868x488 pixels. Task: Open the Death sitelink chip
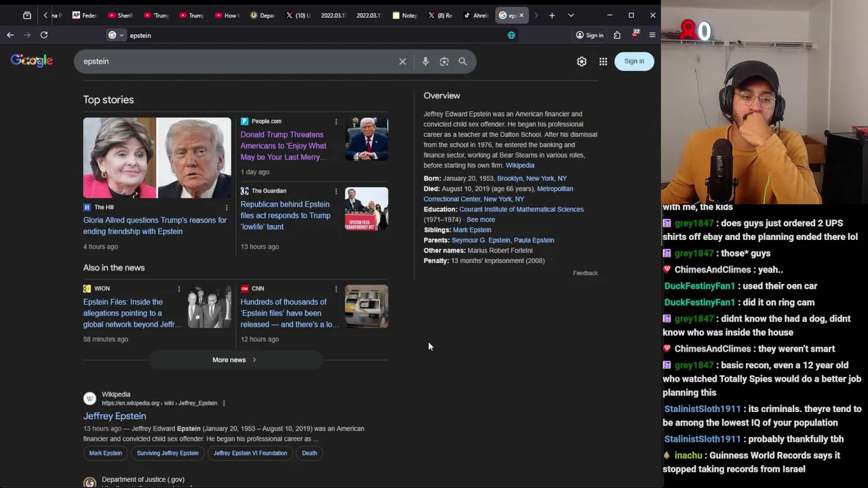pos(309,453)
